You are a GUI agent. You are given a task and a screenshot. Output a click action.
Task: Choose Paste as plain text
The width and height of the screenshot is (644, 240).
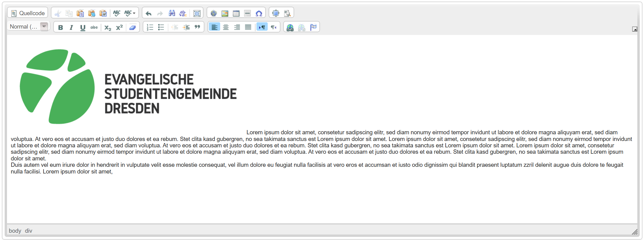92,13
